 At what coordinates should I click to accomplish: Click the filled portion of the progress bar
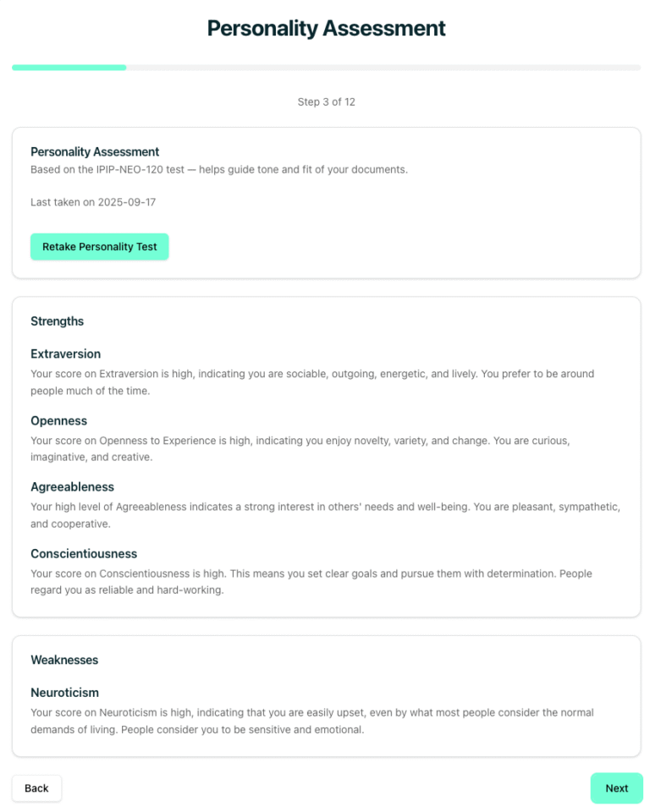coord(69,68)
